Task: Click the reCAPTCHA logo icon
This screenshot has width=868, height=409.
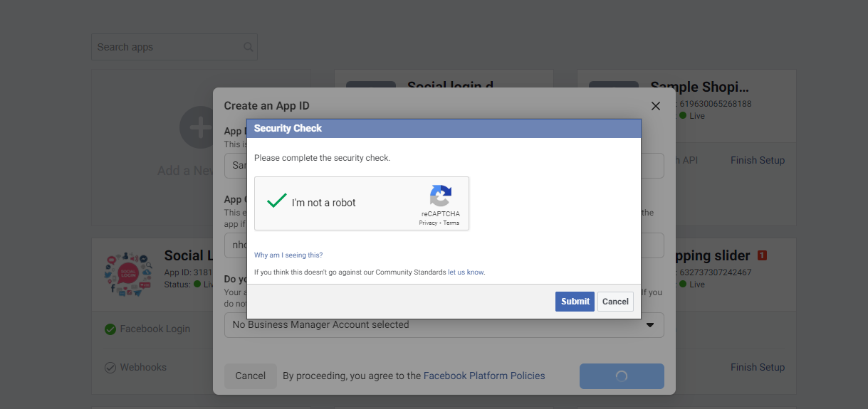Action: click(x=440, y=196)
